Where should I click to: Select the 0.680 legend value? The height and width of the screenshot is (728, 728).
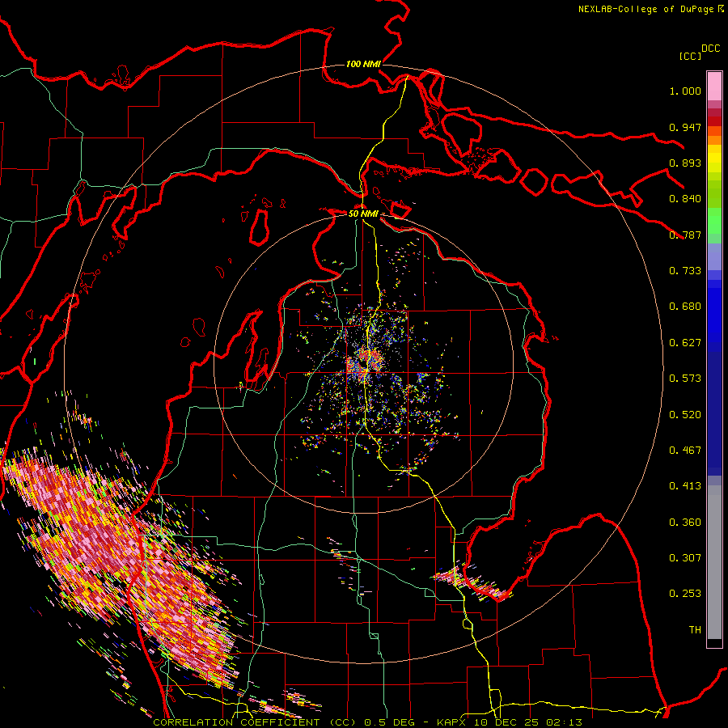click(685, 307)
